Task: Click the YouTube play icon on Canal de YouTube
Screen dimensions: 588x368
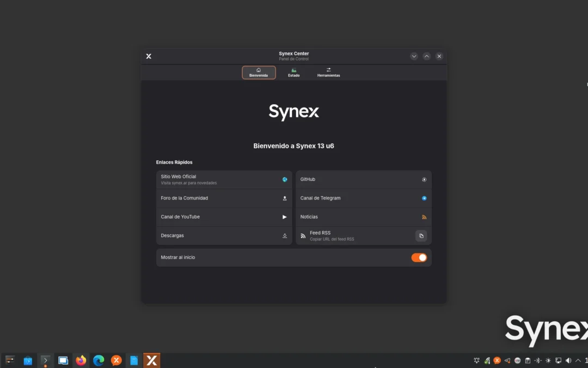Action: click(x=284, y=216)
